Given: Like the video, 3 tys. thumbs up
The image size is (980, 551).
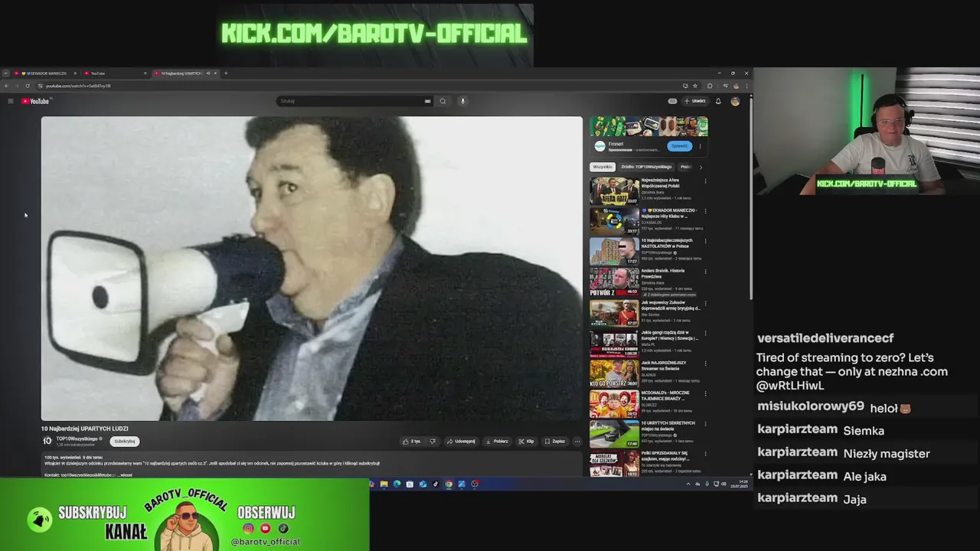Looking at the screenshot, I should pos(411,441).
